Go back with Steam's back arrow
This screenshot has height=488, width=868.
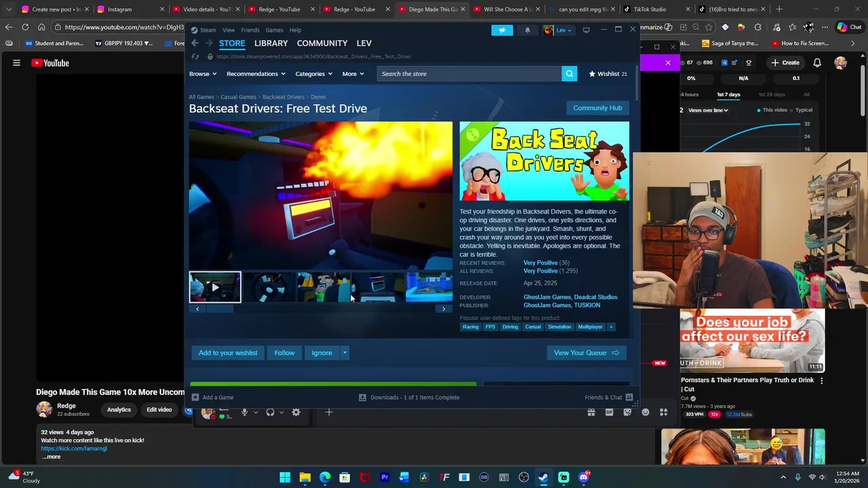[195, 43]
